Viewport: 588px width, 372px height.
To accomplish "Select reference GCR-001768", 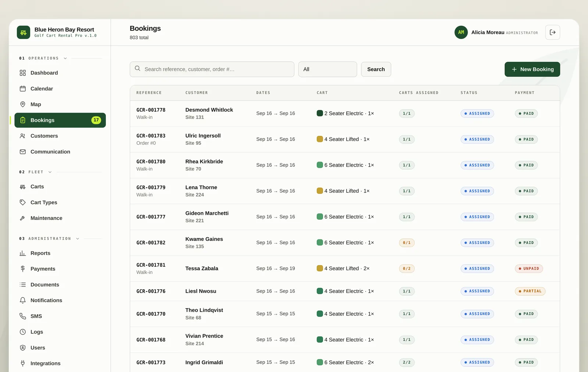I will pos(151,340).
